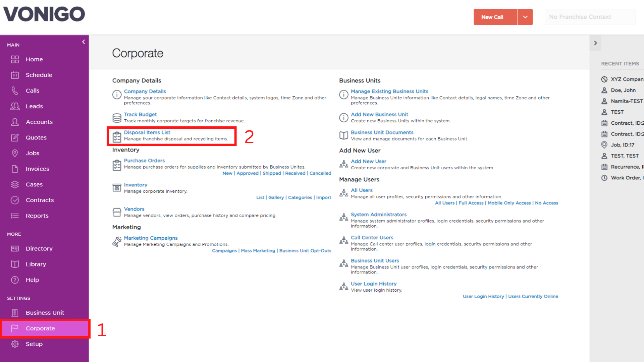Open Company Details link

145,91
